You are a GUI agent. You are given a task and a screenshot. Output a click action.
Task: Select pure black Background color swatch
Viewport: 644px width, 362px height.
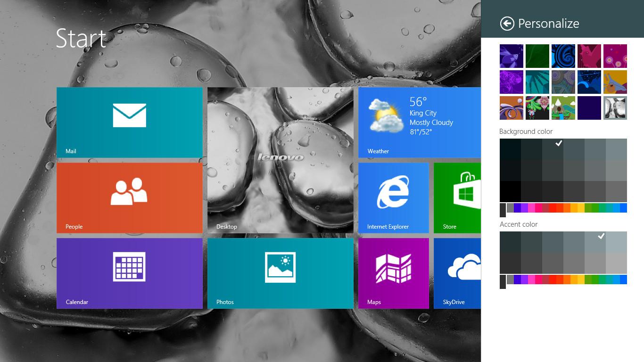[510, 191]
